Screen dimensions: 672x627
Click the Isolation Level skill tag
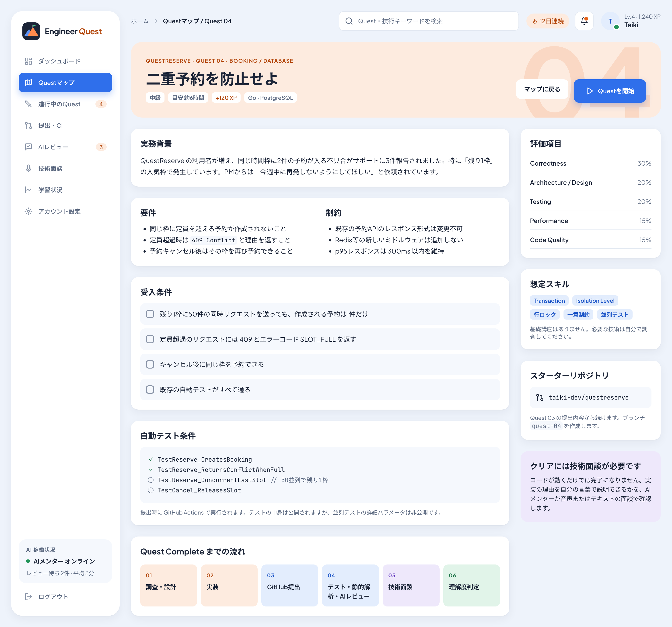tap(595, 300)
